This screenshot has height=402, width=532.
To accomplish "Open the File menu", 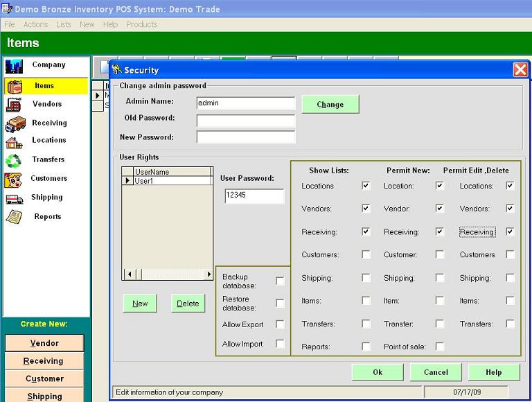I will click(x=10, y=24).
